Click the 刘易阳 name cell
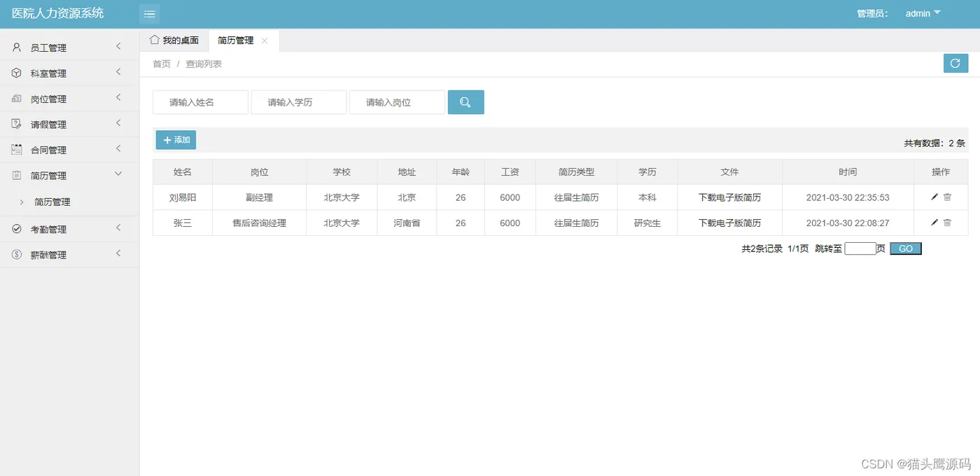 tap(183, 197)
